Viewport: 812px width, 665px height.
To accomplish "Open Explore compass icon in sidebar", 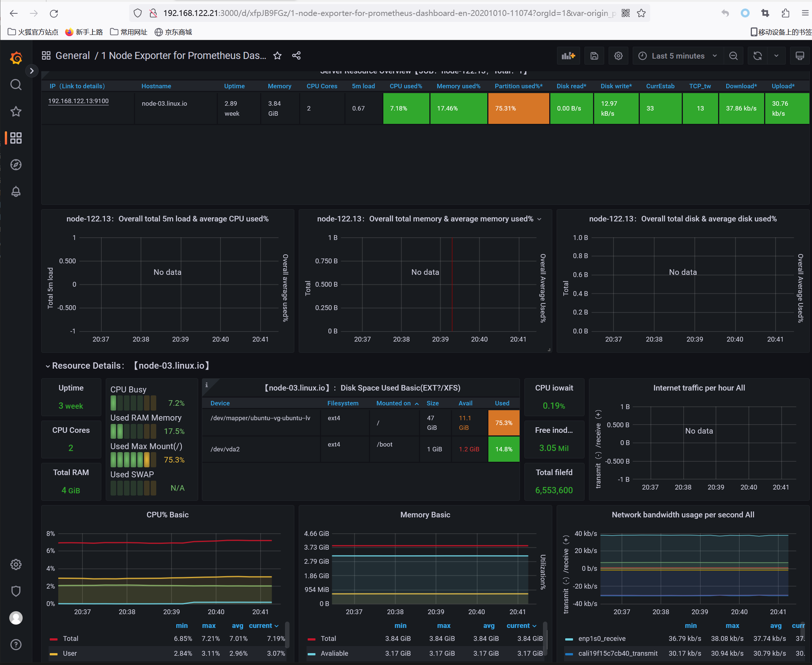I will pos(16,165).
